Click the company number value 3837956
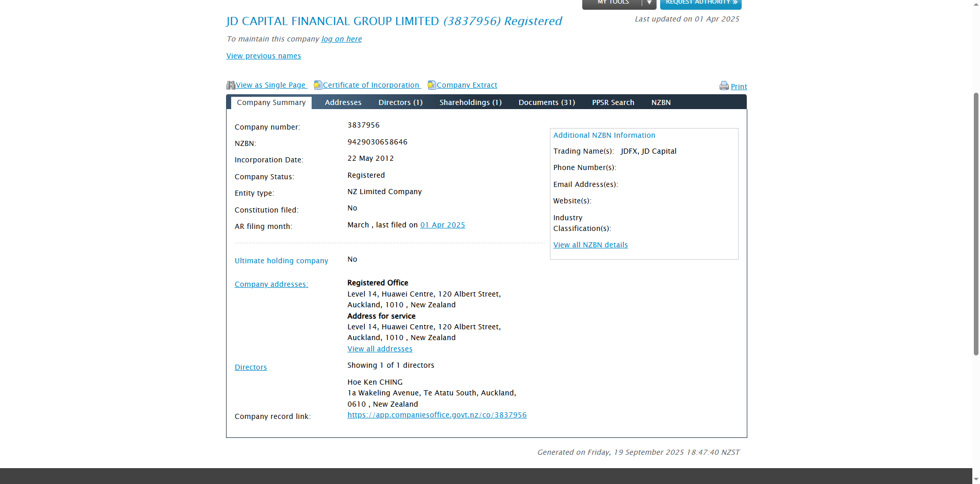The height and width of the screenshot is (484, 980). click(363, 125)
